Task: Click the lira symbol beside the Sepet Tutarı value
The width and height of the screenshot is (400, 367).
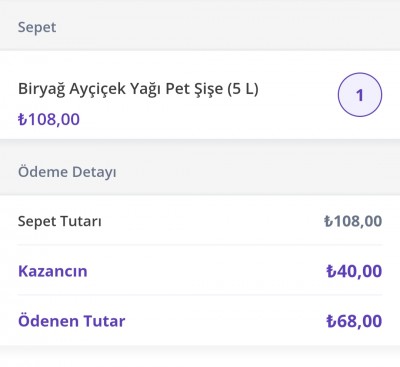Action: tap(328, 221)
